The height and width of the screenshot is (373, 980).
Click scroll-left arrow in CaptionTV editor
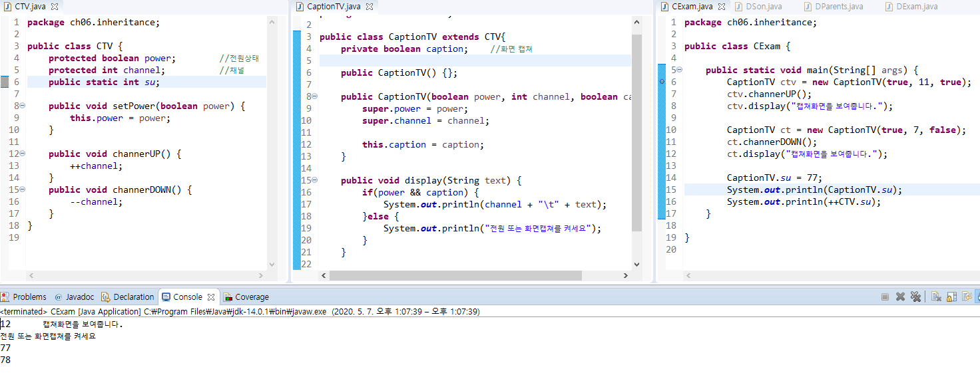(324, 275)
